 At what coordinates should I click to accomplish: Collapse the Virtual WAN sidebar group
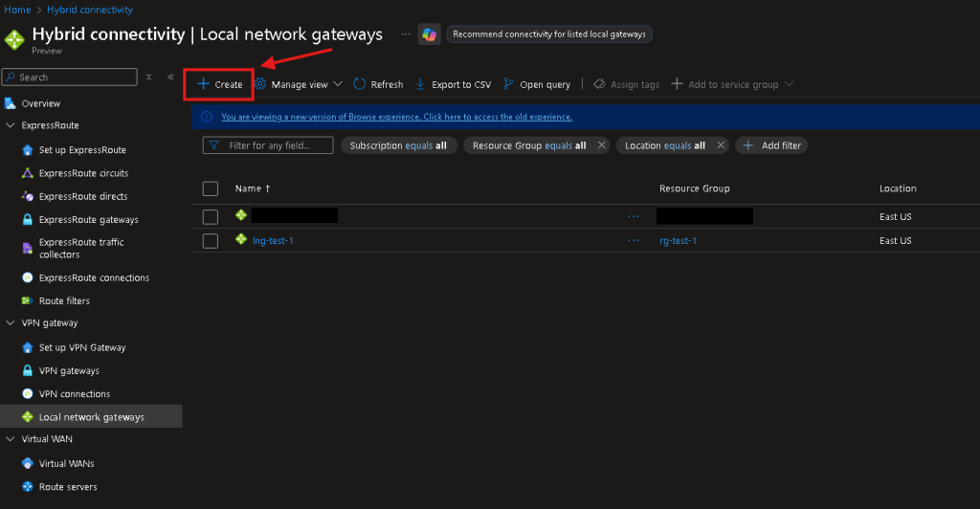click(11, 439)
